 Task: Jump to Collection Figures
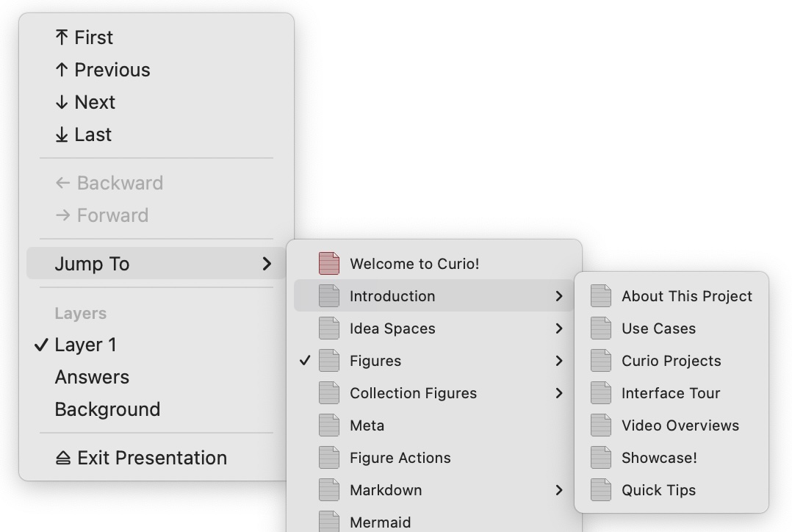point(434,393)
